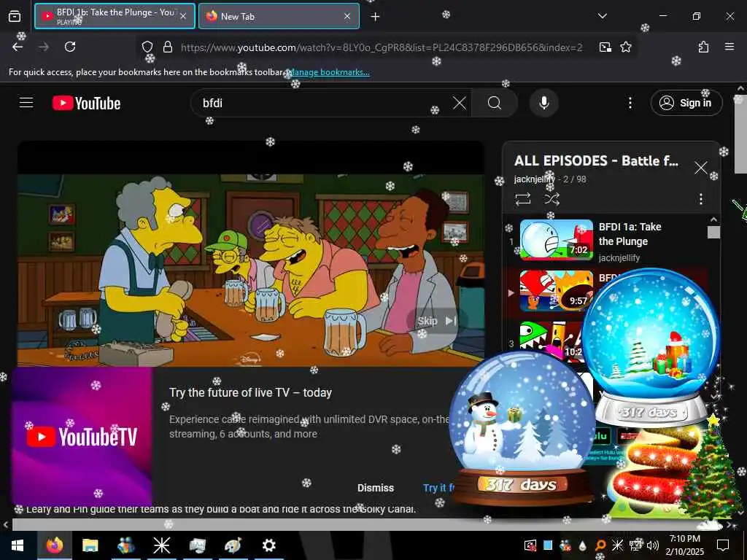The height and width of the screenshot is (560, 747).
Task: Bookmark this page with star
Action: (626, 47)
